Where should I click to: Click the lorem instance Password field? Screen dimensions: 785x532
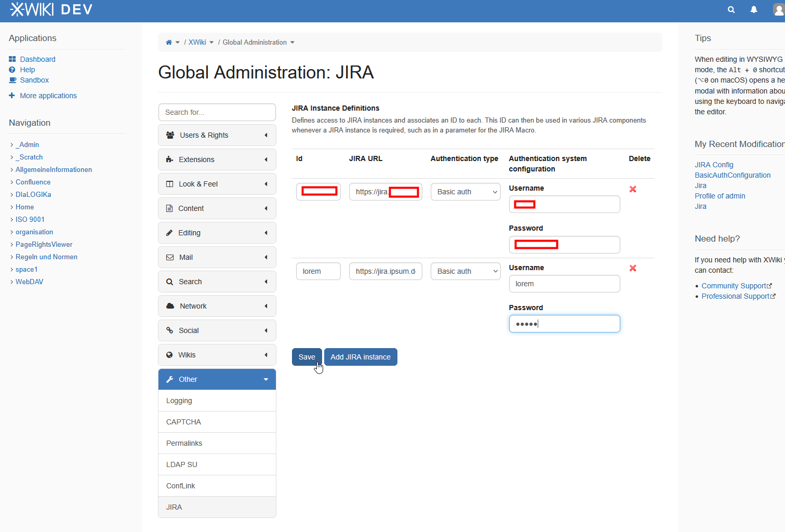point(564,324)
